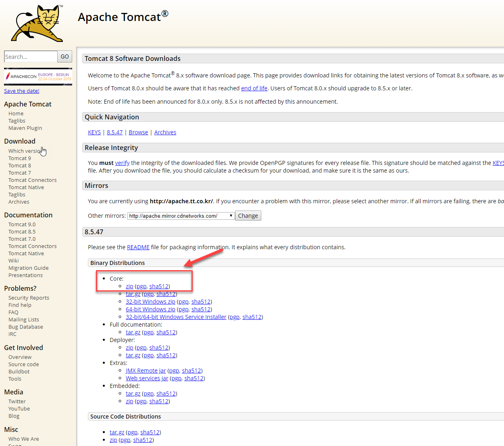The width and height of the screenshot is (504, 446).
Task: Download the Embedded zip
Action: tap(129, 401)
